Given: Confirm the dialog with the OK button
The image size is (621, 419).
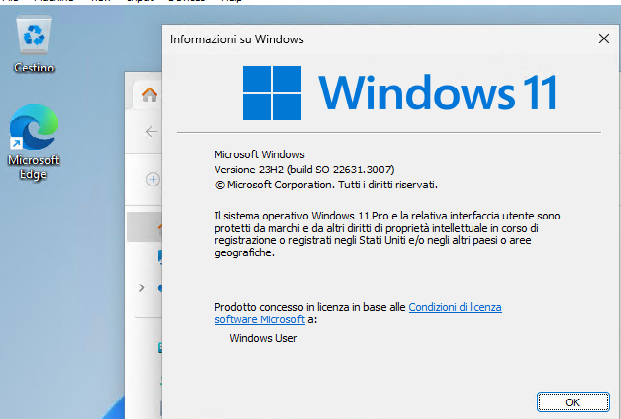Looking at the screenshot, I should pyautogui.click(x=573, y=402).
